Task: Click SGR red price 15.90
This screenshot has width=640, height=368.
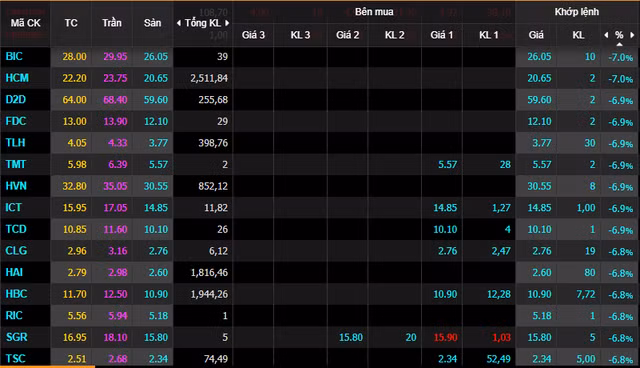Action: [445, 338]
